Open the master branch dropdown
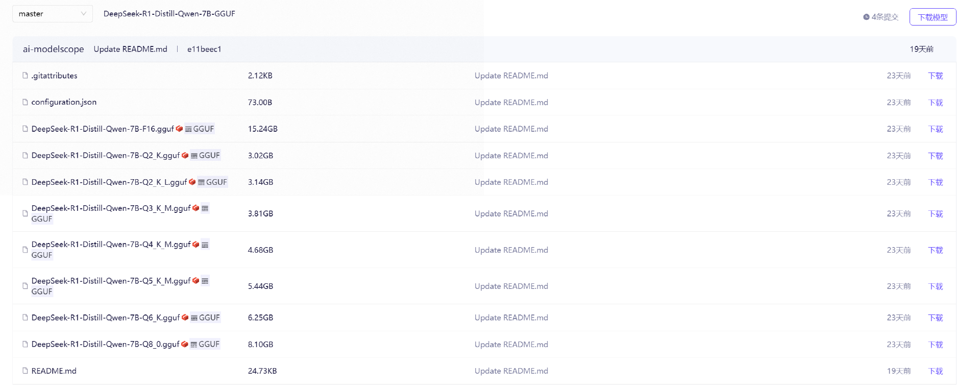Viewport: 980px width, 389px height. (x=52, y=14)
